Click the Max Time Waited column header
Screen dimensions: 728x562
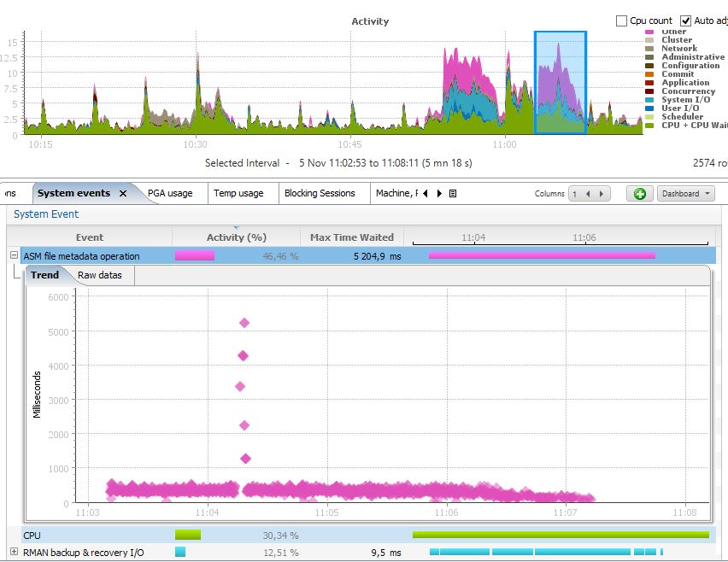pos(351,237)
